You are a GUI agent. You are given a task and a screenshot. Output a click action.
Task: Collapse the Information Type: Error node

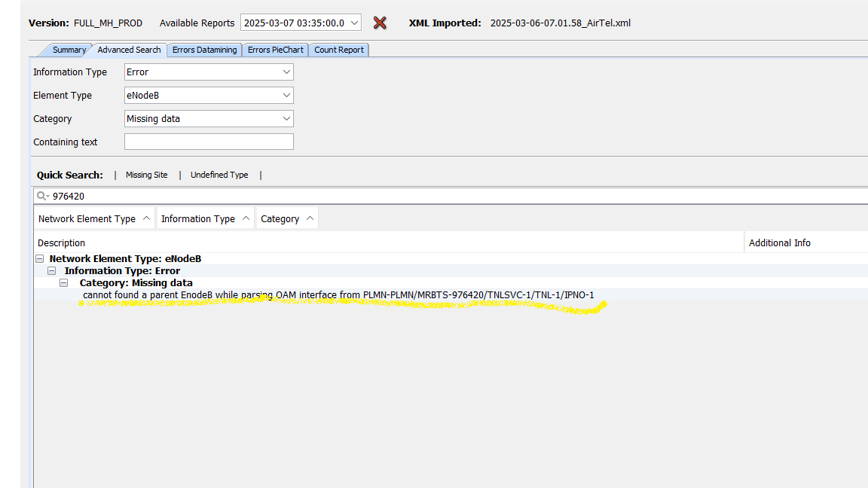(x=52, y=271)
